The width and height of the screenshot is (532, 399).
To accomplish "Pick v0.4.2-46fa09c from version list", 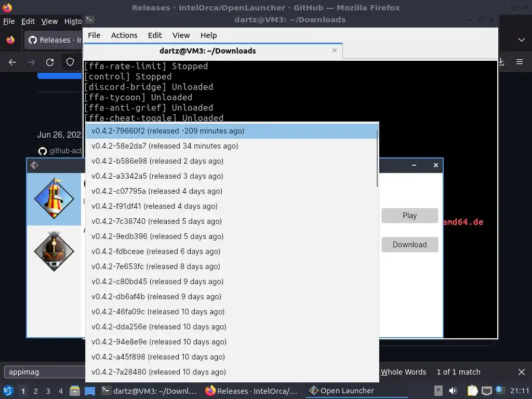I will [x=231, y=312].
